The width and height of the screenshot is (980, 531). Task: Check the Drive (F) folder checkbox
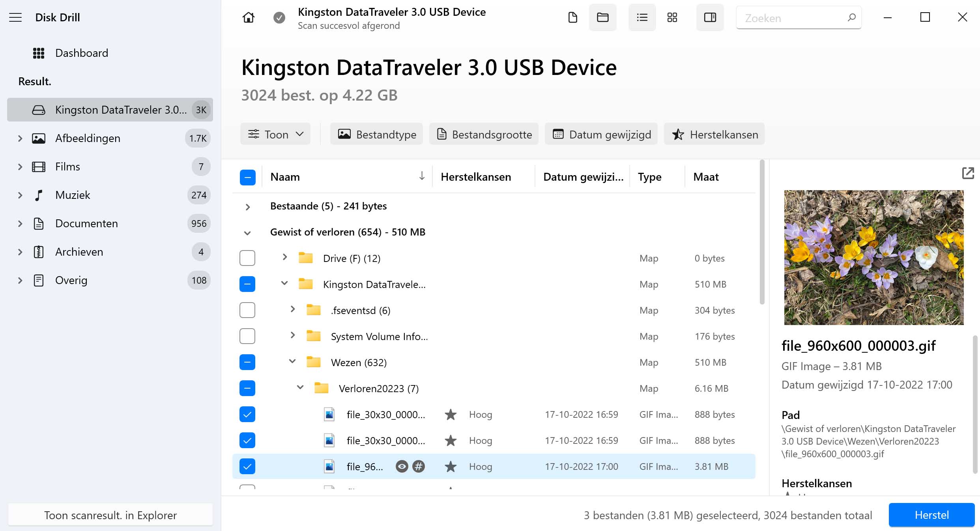[247, 258]
